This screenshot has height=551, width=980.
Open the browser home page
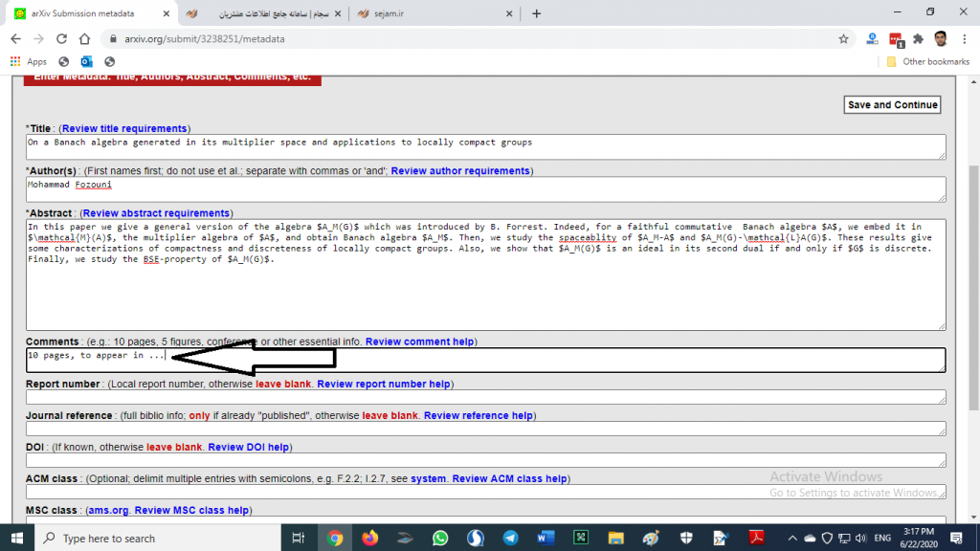(84, 38)
